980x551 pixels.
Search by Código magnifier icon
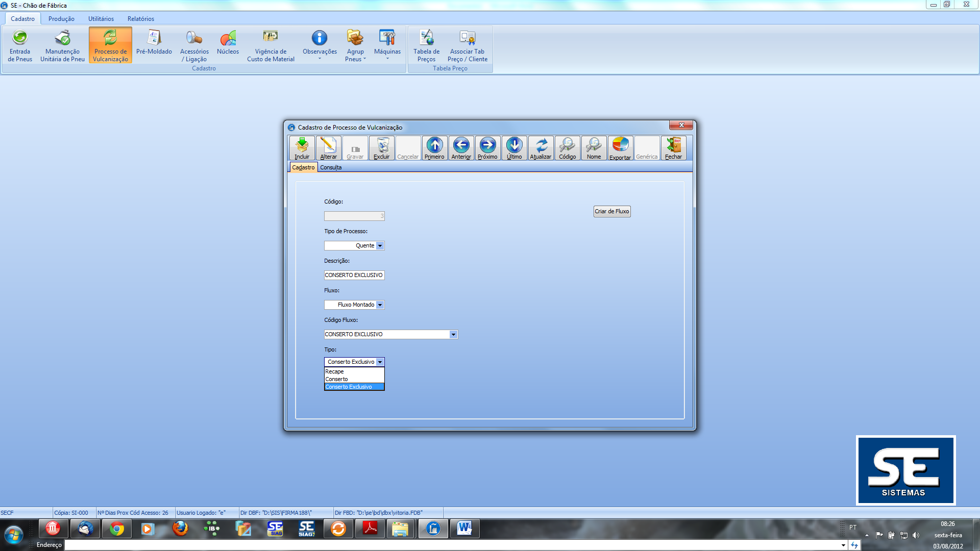567,148
